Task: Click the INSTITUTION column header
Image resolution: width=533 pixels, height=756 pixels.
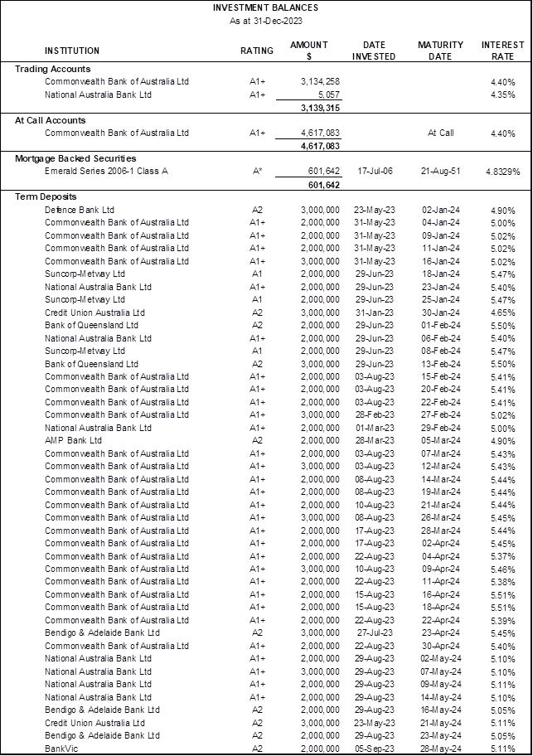Action: tap(72, 51)
